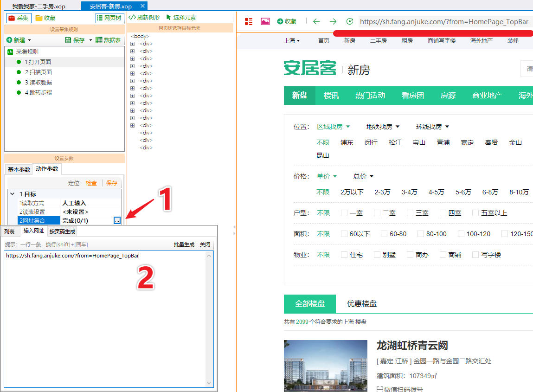Open the 地铁找房 dropdown

point(383,127)
